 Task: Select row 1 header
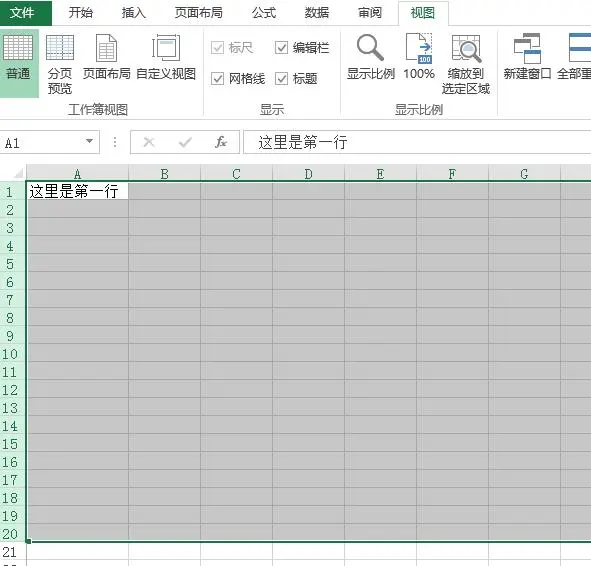12,192
